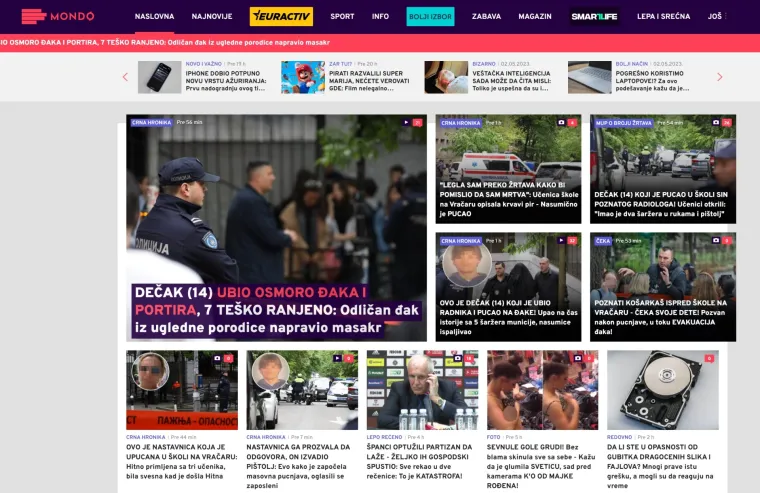Click camera icon on Španci Partizan thumbnail
This screenshot has width=760, height=493.
458,358
